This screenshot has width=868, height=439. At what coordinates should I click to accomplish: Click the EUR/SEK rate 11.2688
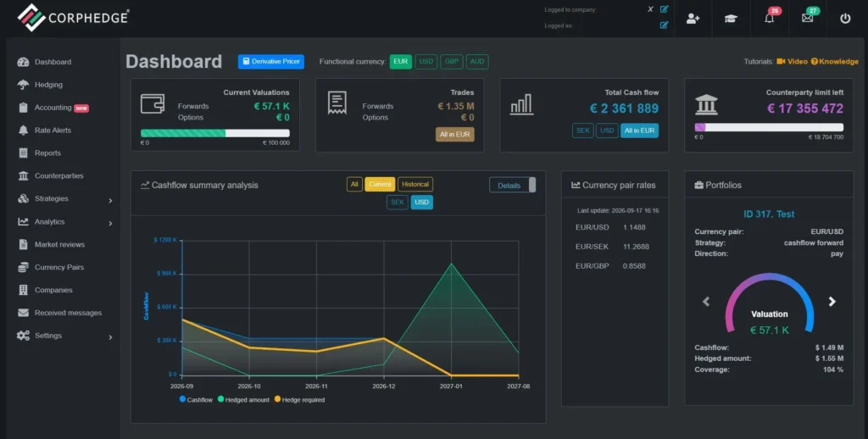(x=636, y=247)
